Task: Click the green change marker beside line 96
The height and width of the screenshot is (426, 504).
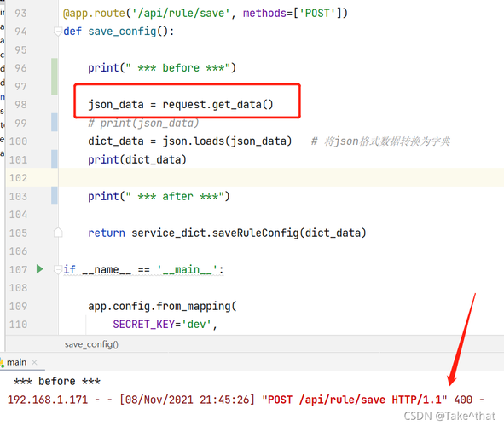Action: [55, 77]
